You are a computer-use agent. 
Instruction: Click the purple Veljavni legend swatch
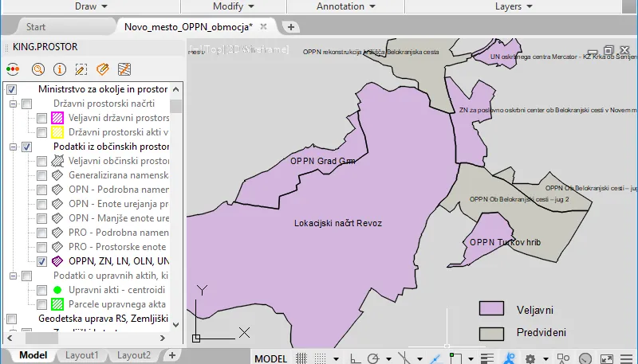coord(491,310)
